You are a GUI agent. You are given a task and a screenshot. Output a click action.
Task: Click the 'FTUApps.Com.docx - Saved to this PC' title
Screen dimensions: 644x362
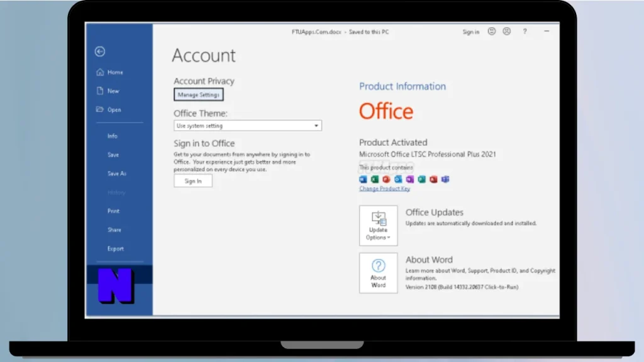coord(340,31)
